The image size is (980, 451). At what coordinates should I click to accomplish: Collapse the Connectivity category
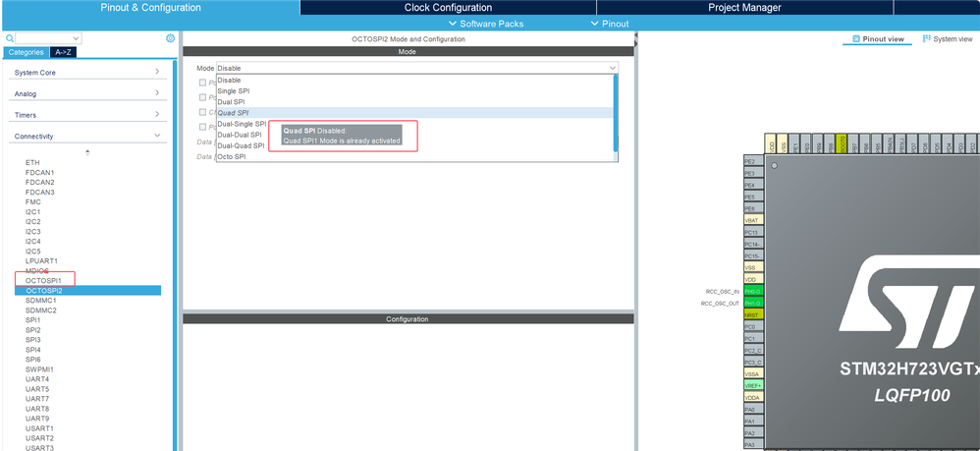(87, 137)
